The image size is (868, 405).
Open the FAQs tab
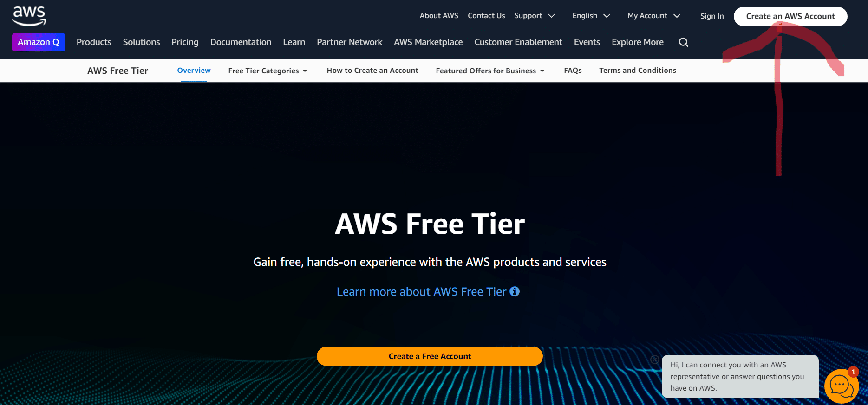573,71
